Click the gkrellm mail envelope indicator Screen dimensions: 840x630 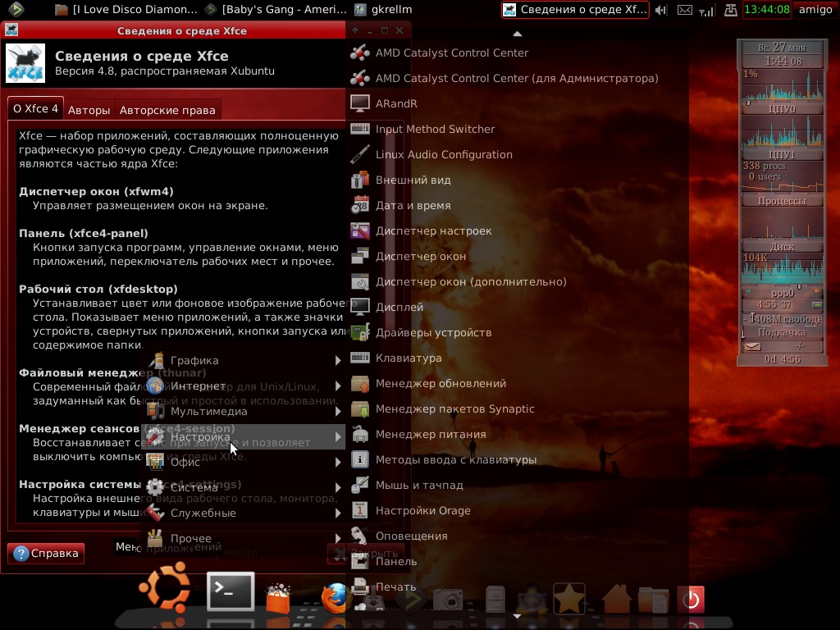(753, 346)
